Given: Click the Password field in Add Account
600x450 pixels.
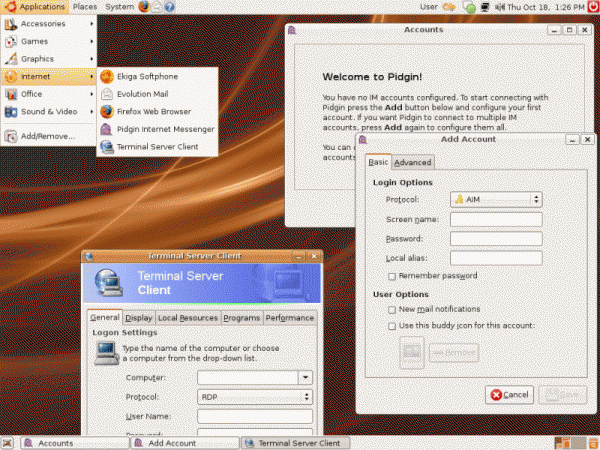Looking at the screenshot, I should [x=496, y=239].
